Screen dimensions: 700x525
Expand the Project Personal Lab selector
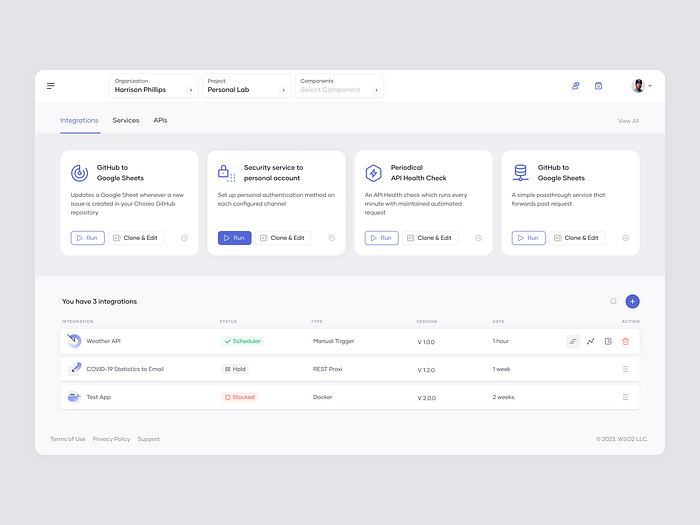246,86
